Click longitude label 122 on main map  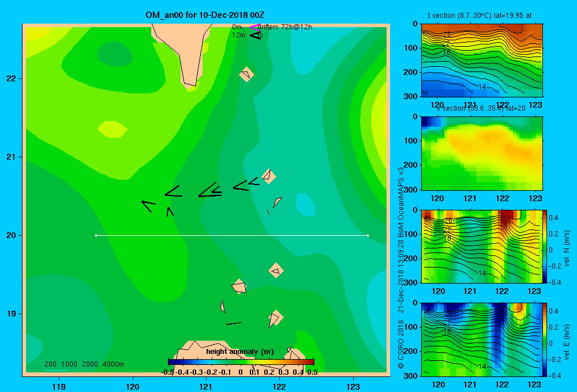280,386
